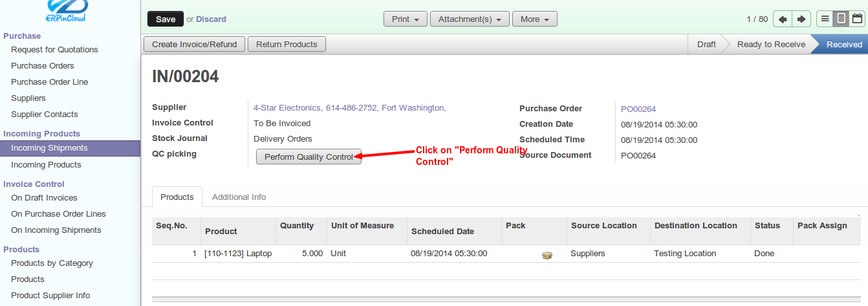Viewport: 868px width, 306px height.
Task: Save the incoming shipment record
Action: pos(166,19)
